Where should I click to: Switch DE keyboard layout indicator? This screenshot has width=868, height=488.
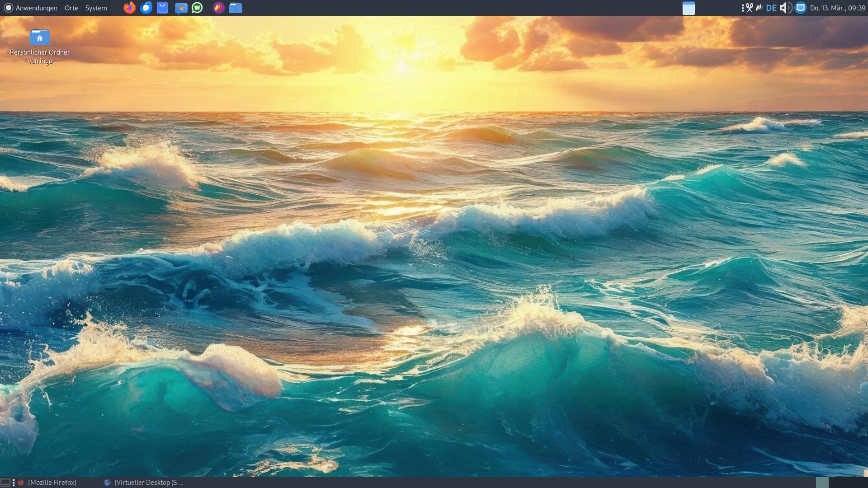click(771, 8)
